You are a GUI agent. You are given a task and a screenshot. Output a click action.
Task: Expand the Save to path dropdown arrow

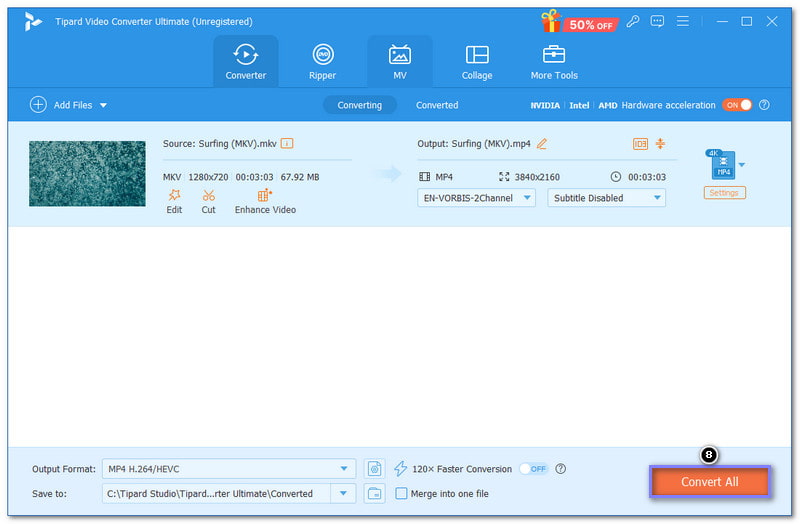pyautogui.click(x=343, y=493)
